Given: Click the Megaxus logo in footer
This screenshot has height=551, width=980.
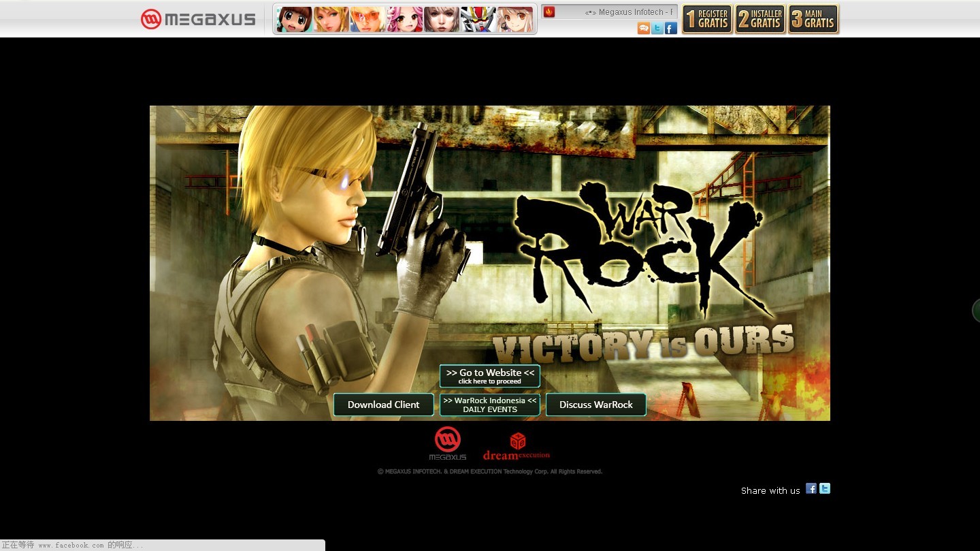Looking at the screenshot, I should click(448, 443).
